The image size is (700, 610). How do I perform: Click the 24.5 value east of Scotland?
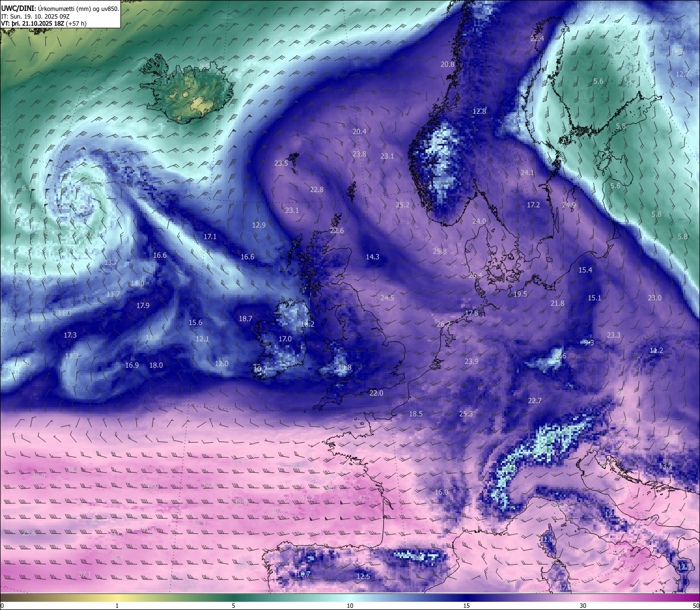click(x=387, y=298)
